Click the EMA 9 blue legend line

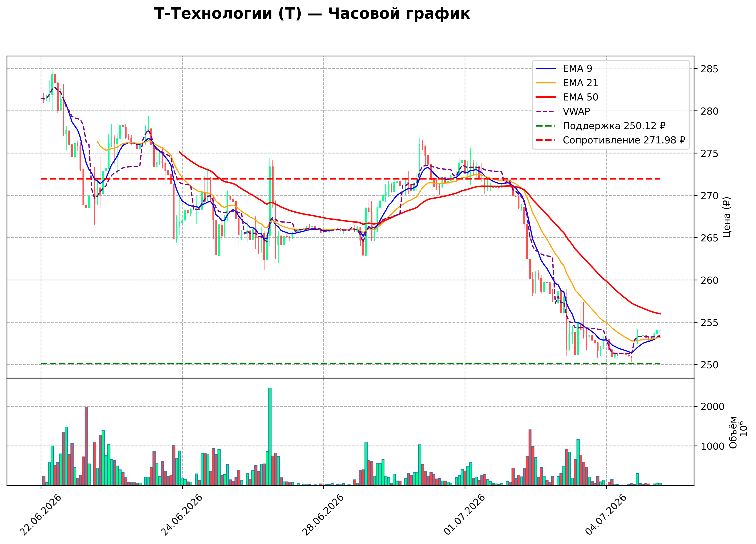546,69
